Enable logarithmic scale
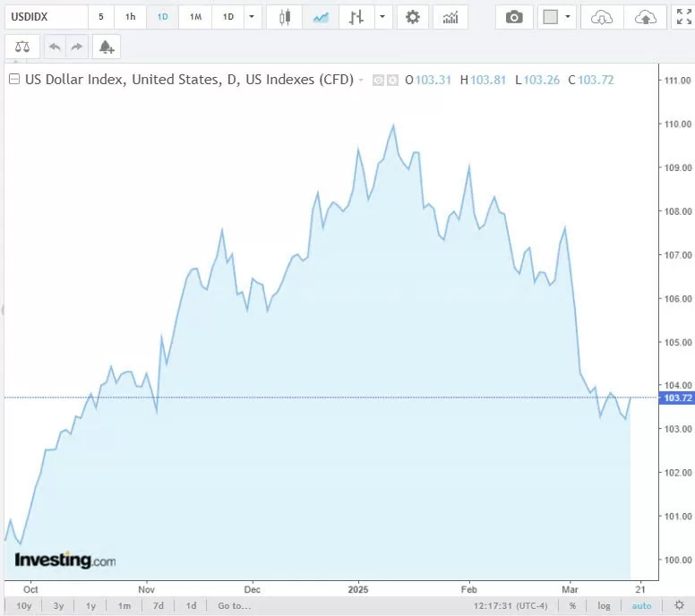Viewport: 695px width, 616px height. 605,606
